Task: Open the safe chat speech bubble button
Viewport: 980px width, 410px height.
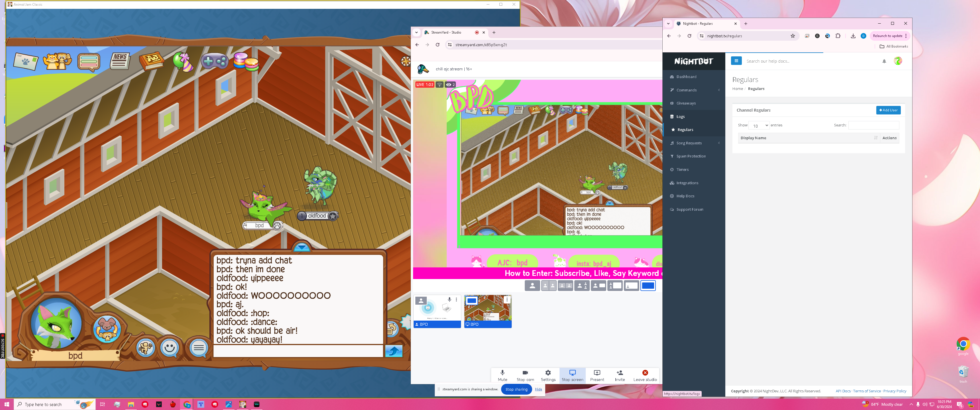Action: [198, 348]
